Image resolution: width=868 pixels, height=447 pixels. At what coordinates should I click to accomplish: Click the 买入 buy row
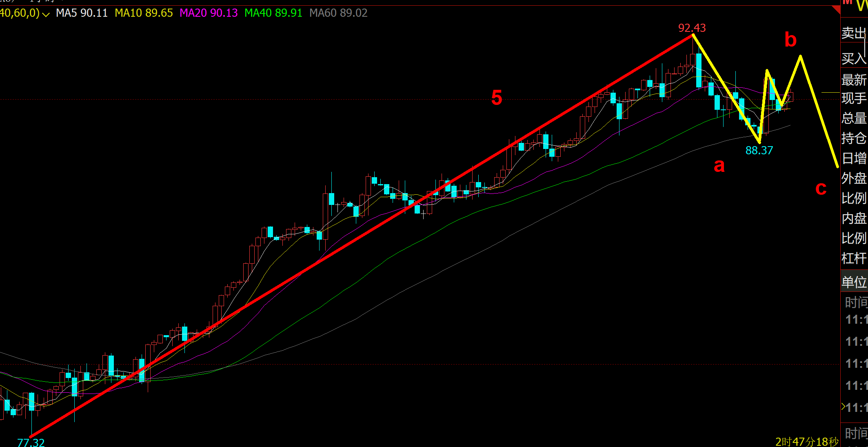pos(853,58)
